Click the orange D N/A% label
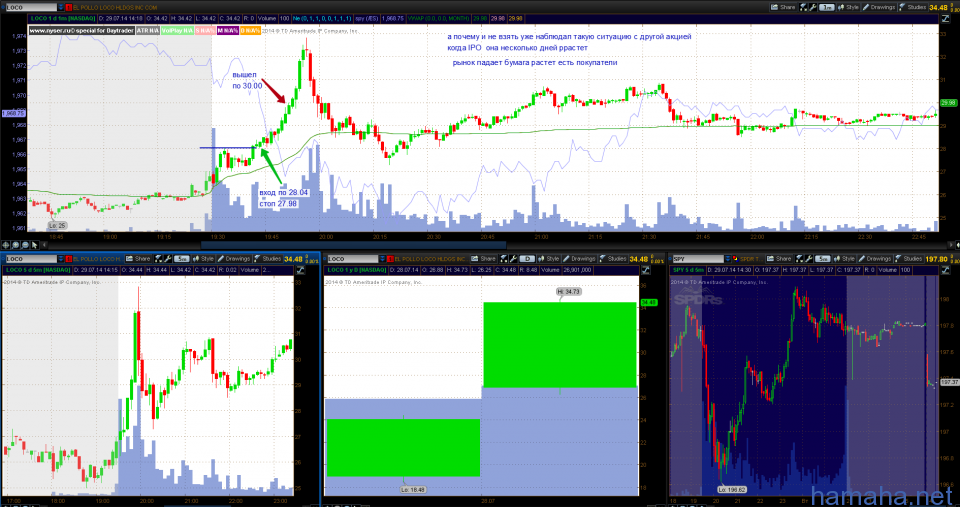Viewport: 960px width, 507px height. [250, 30]
